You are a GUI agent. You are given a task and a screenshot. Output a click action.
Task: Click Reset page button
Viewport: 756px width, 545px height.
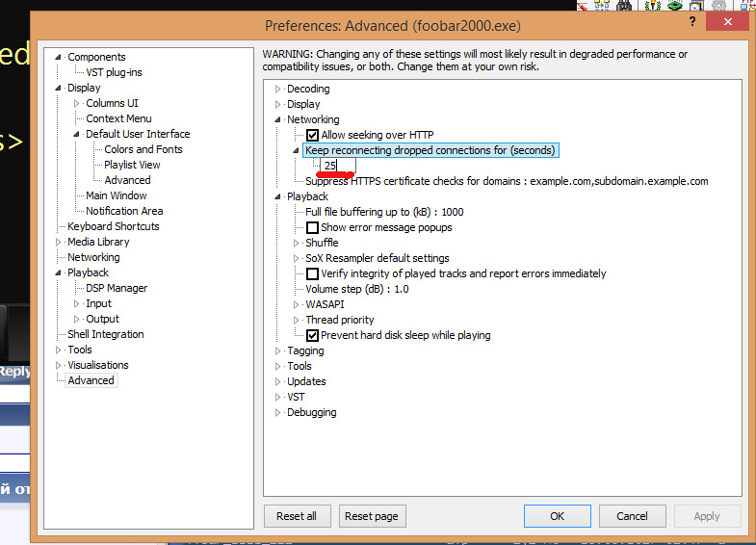pyautogui.click(x=372, y=516)
